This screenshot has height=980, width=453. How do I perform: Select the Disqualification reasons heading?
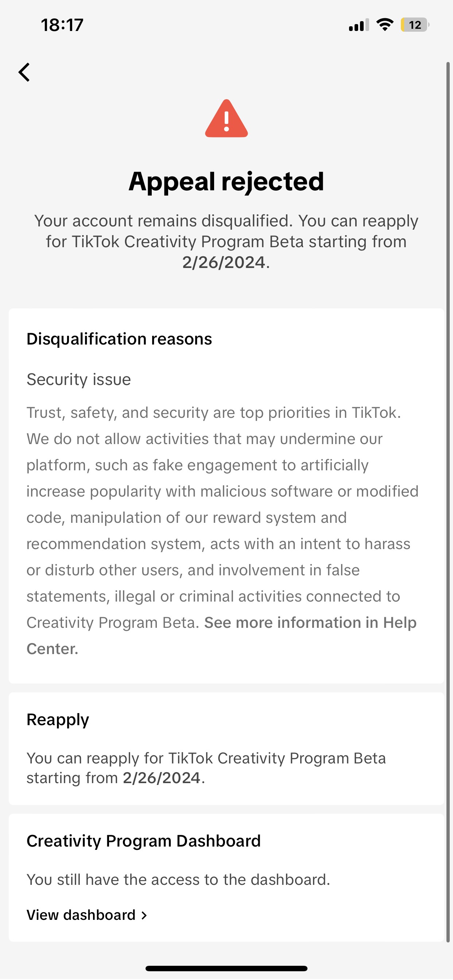coord(119,339)
